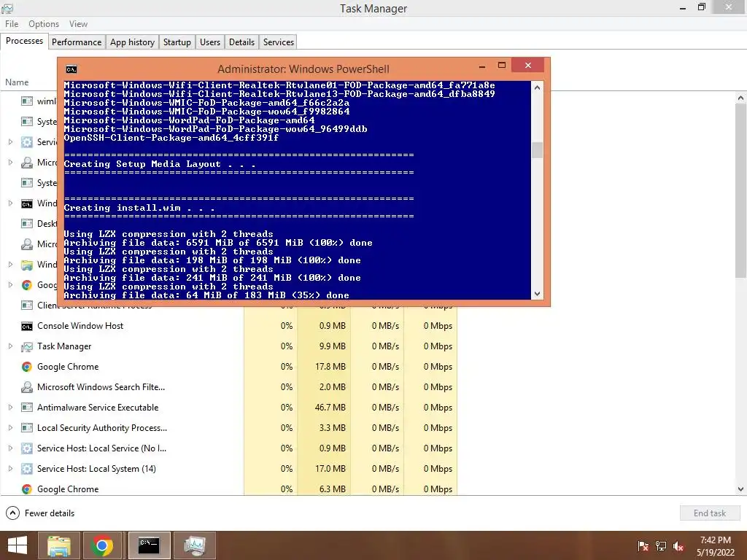Switch to the Services tab
Screen dimensions: 747x560
click(278, 42)
